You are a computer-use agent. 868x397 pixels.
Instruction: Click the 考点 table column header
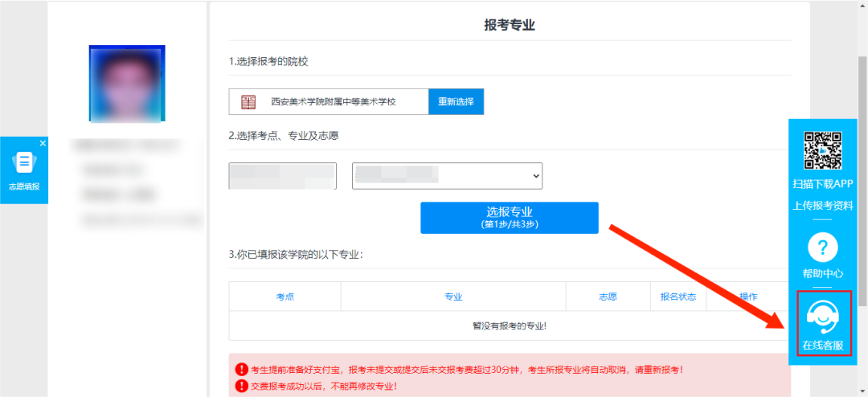(285, 297)
